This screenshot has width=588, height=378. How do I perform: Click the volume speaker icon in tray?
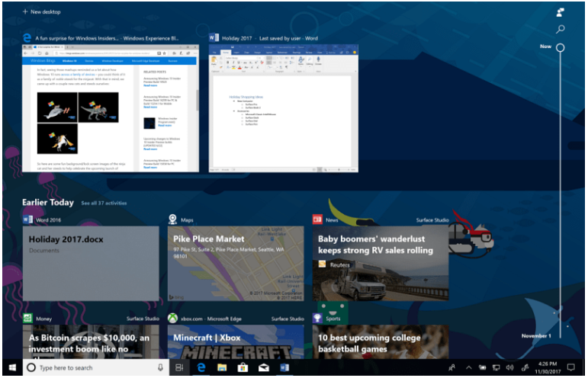[509, 367]
